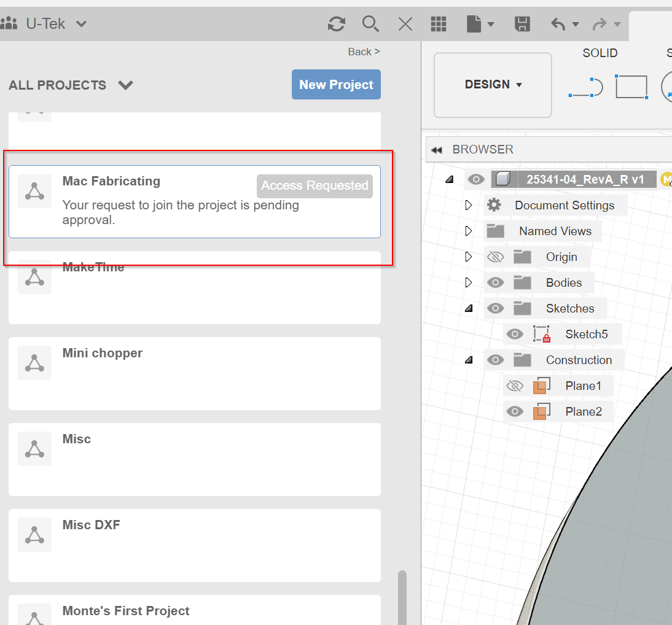Collapse the Sketches folder
Screen dimensions: 672x625
coord(469,308)
